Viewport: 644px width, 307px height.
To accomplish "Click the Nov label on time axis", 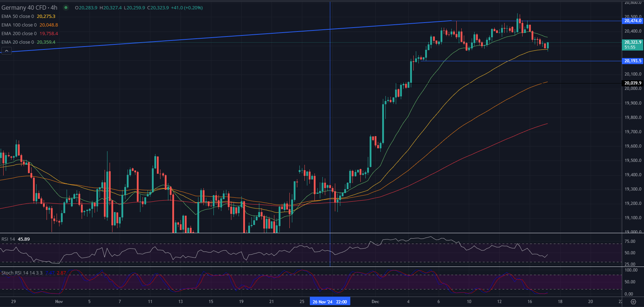I will pyautogui.click(x=59, y=302).
